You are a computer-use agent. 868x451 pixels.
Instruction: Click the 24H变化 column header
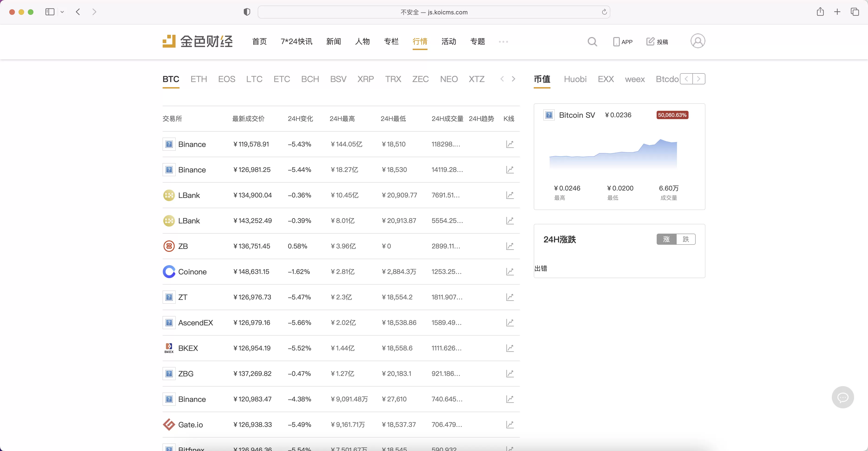tap(300, 118)
